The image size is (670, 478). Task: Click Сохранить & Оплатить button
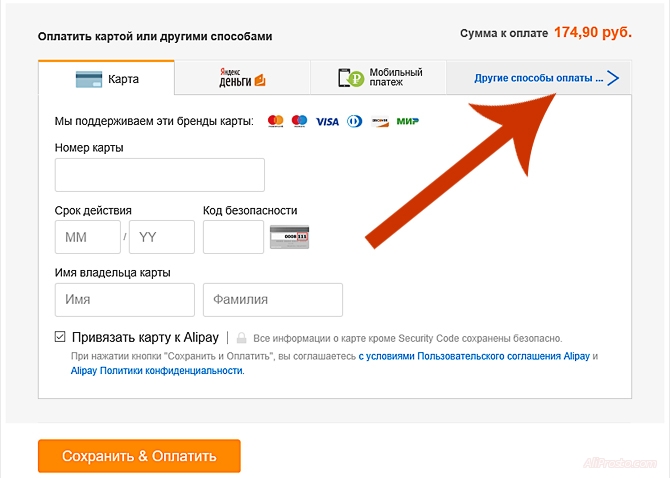click(x=139, y=456)
